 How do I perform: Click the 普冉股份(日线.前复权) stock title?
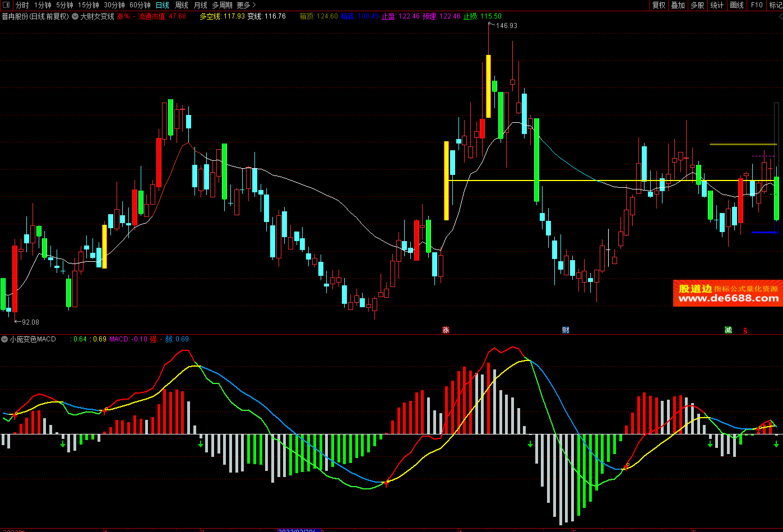[35, 16]
